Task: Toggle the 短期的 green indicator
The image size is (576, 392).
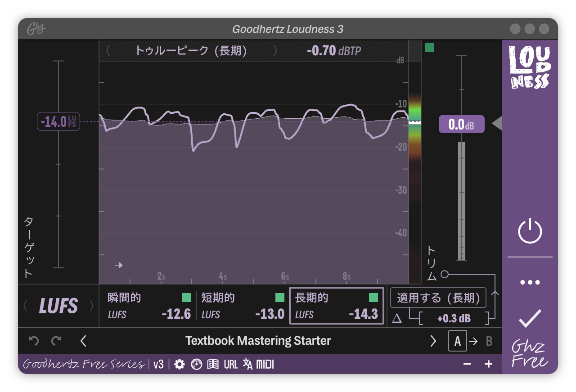Action: click(280, 298)
